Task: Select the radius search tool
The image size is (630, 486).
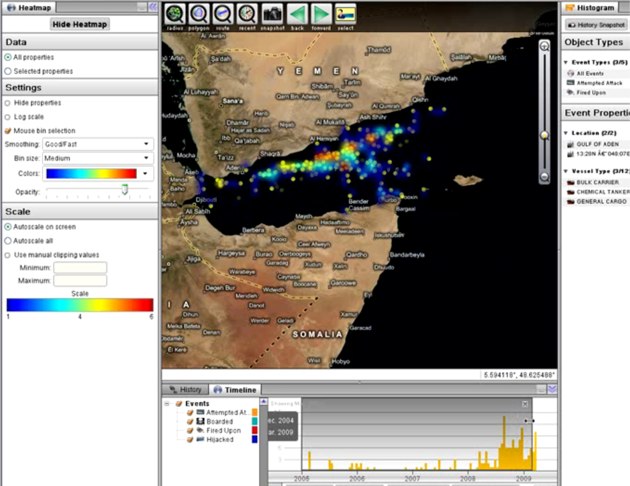Action: tap(175, 14)
